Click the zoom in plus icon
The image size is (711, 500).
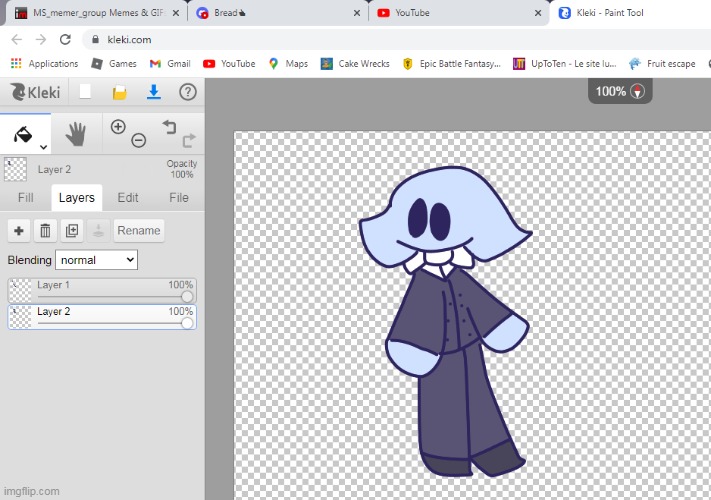(118, 126)
